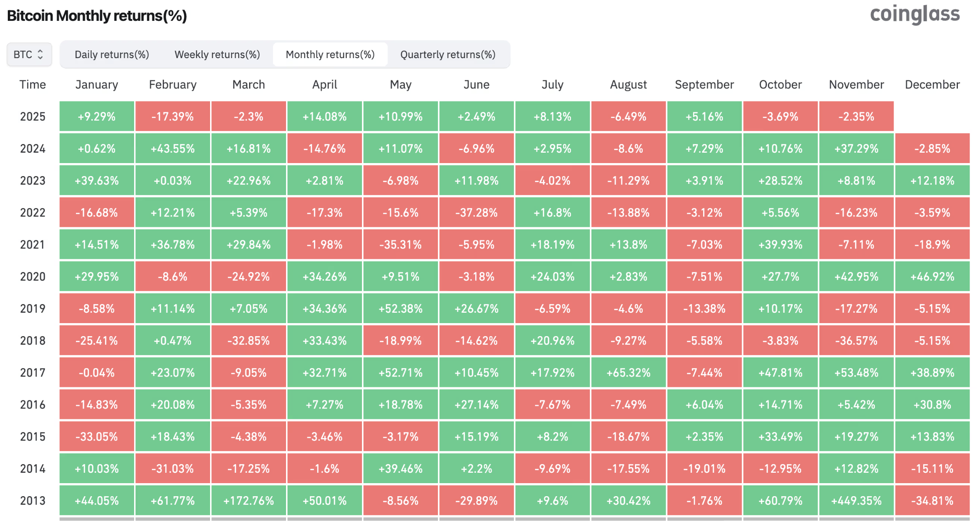The image size is (980, 530).
Task: Click the June 2022 -37.28% cell
Action: point(476,213)
